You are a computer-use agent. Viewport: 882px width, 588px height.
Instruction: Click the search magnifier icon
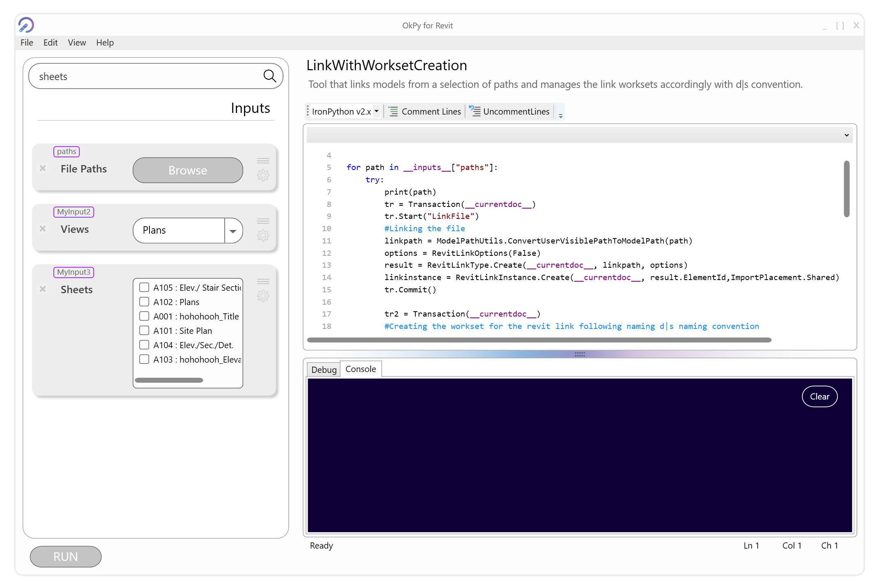tap(270, 76)
